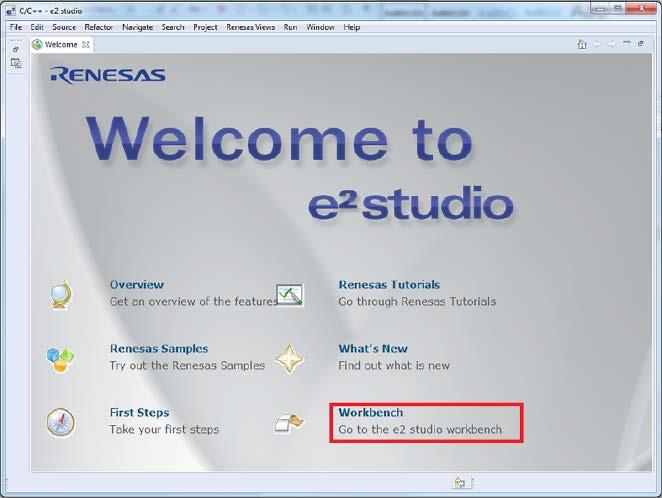The width and height of the screenshot is (662, 498).
Task: Close the Welcome tab
Action: coord(86,44)
